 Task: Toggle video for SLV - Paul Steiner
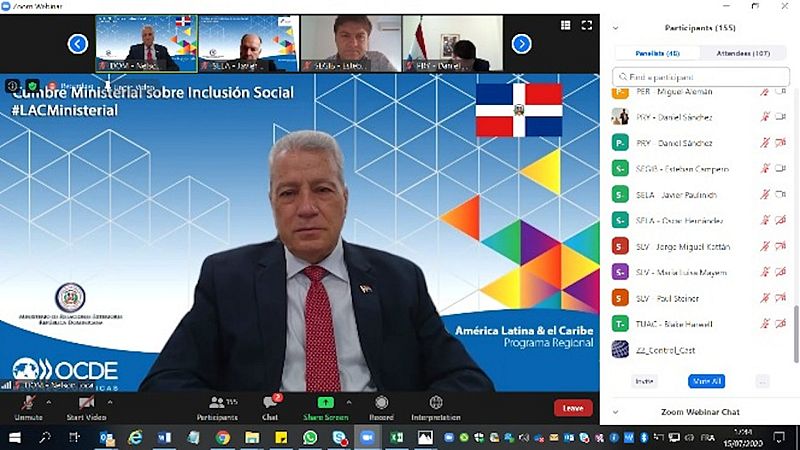[780, 298]
